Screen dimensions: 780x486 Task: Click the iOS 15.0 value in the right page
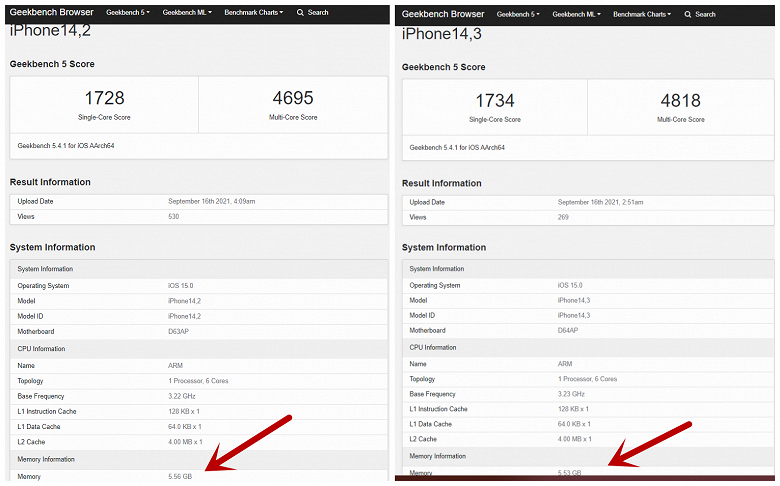[x=570, y=286]
